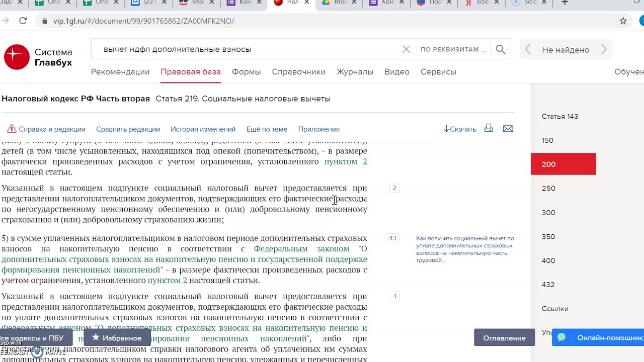Click comment marker 1 beside paragraph
Viewport: 644px width, 362px height.
[395, 297]
